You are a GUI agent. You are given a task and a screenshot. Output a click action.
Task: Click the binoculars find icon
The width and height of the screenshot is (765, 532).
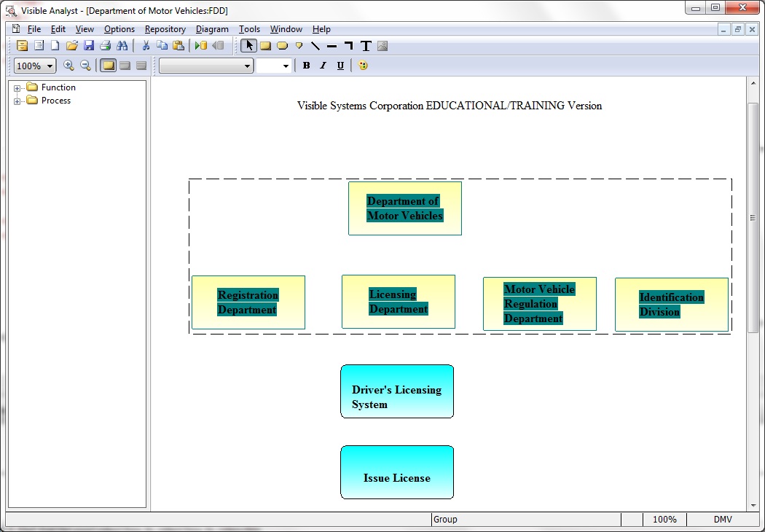pos(122,46)
